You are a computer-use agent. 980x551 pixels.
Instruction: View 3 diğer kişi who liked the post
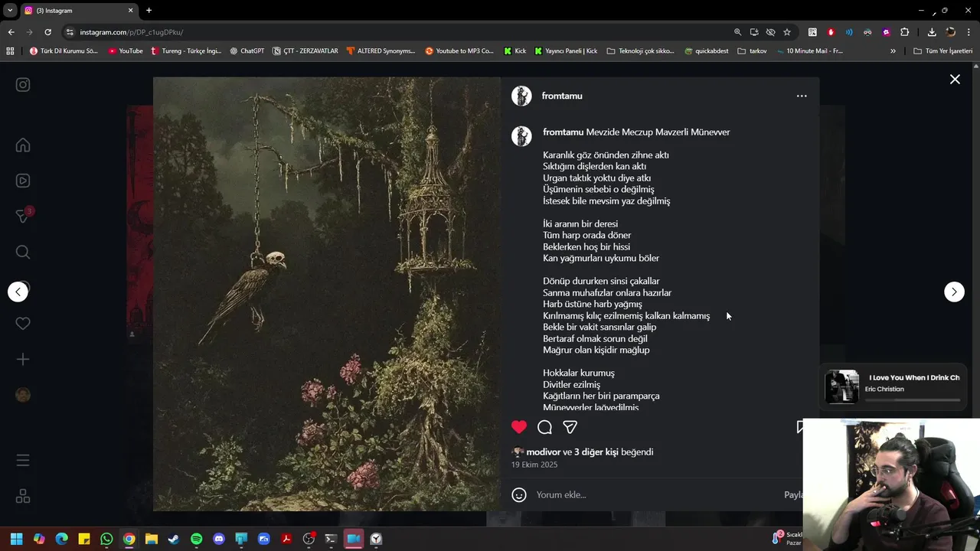point(596,452)
